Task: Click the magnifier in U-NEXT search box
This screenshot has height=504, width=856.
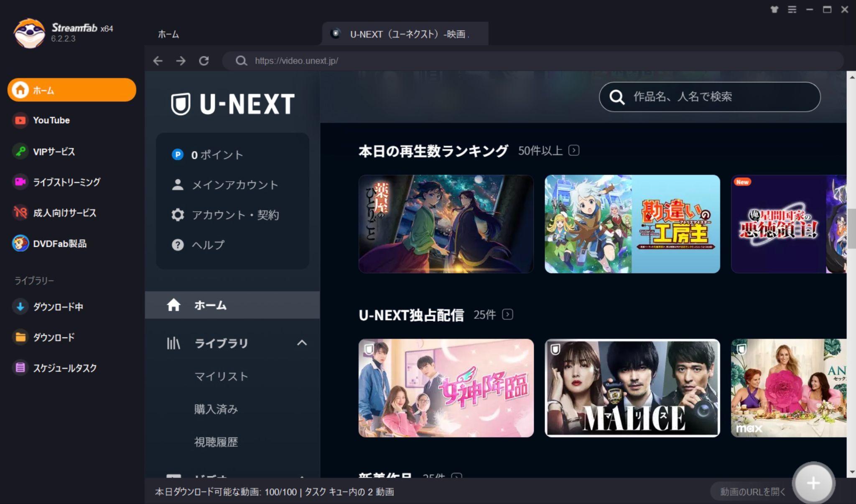Action: click(617, 97)
